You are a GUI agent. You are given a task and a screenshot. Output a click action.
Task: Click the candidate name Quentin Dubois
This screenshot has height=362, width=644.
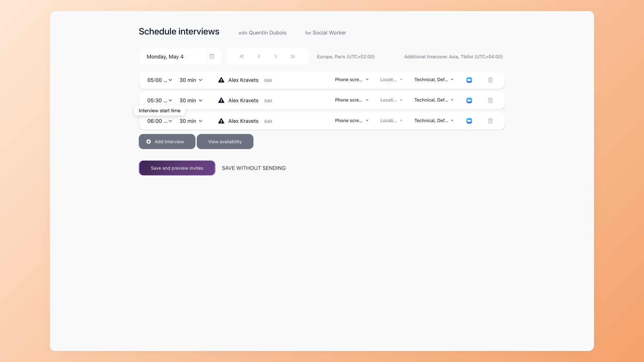click(x=267, y=33)
